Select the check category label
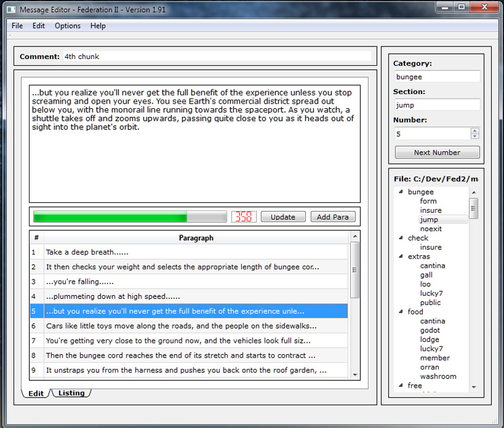 click(x=418, y=238)
